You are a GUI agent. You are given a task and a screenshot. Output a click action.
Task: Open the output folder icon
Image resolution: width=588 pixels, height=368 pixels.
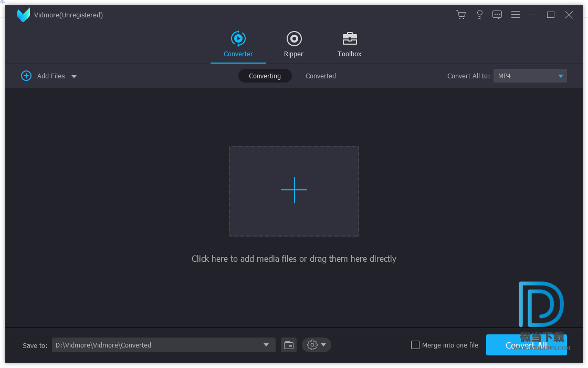(x=289, y=345)
